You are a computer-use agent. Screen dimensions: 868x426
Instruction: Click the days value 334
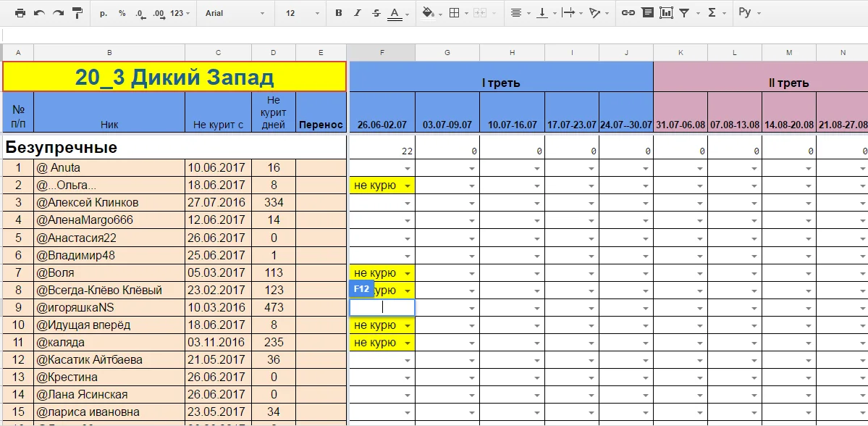(x=274, y=203)
